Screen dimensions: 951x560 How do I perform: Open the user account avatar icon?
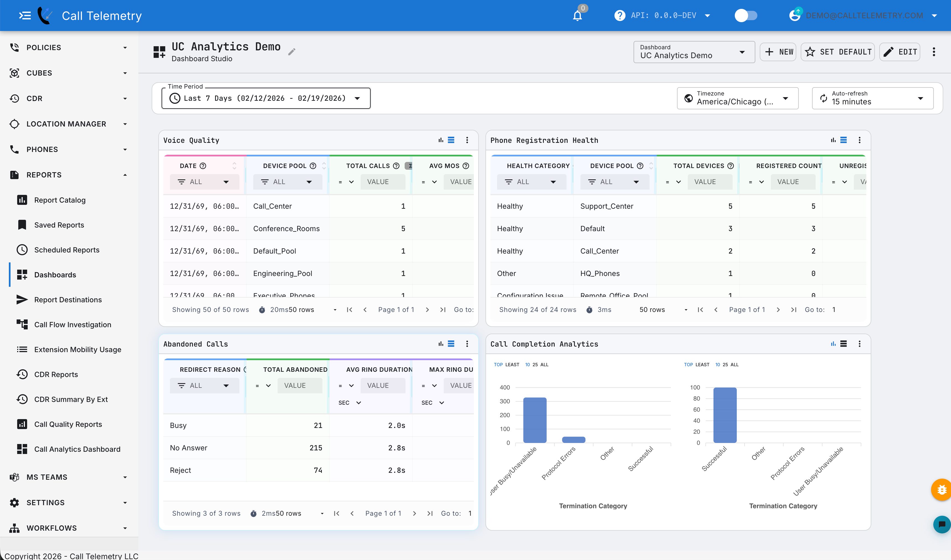[795, 16]
